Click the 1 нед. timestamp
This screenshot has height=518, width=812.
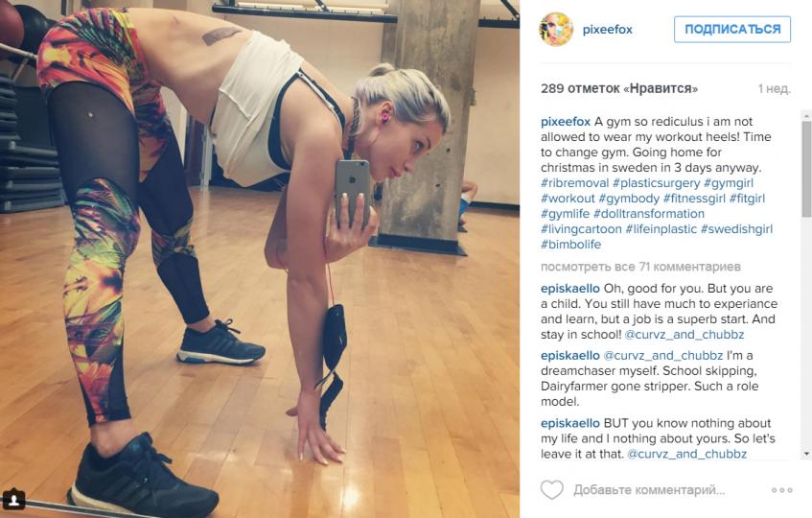[775, 88]
